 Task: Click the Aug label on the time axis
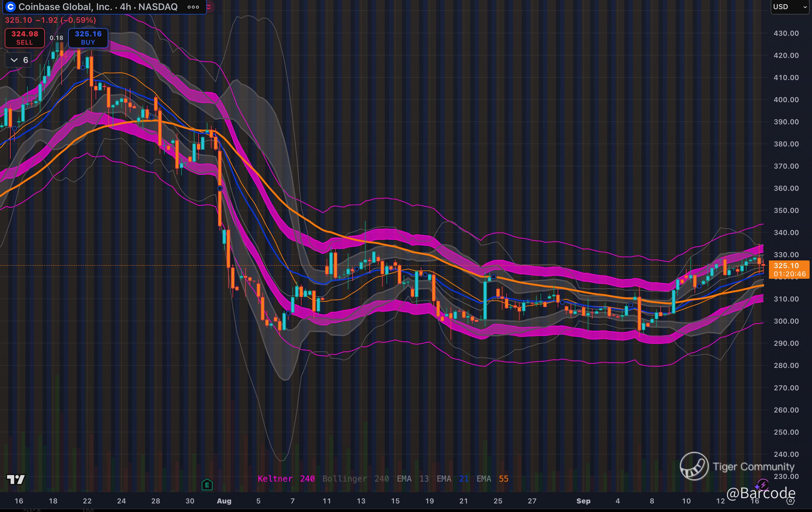coord(224,501)
